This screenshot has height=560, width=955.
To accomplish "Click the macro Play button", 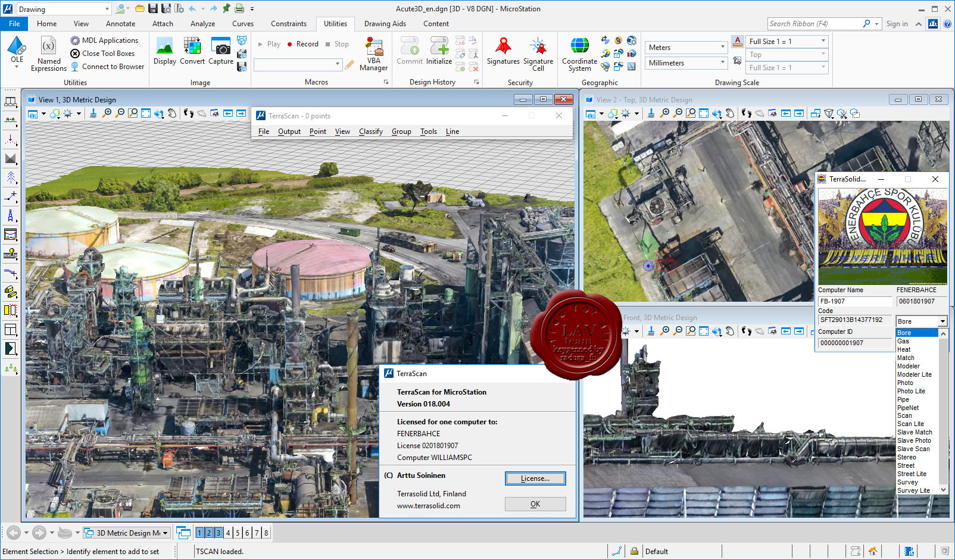I will 269,44.
